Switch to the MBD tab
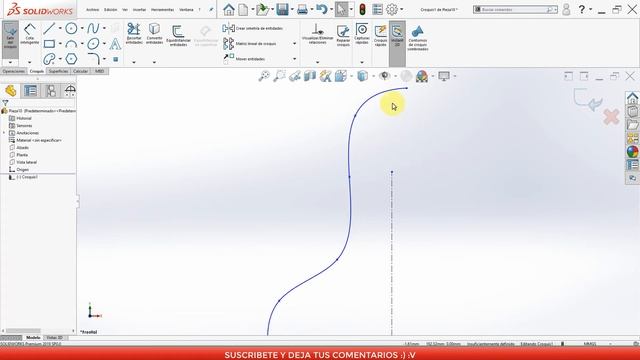Image resolution: width=640 pixels, height=360 pixels. (x=100, y=71)
